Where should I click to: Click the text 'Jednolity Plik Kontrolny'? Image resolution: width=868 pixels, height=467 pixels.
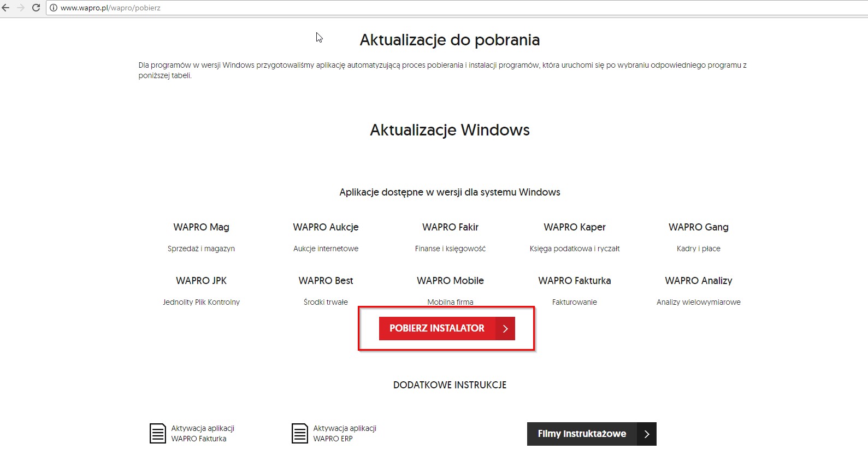coord(201,302)
